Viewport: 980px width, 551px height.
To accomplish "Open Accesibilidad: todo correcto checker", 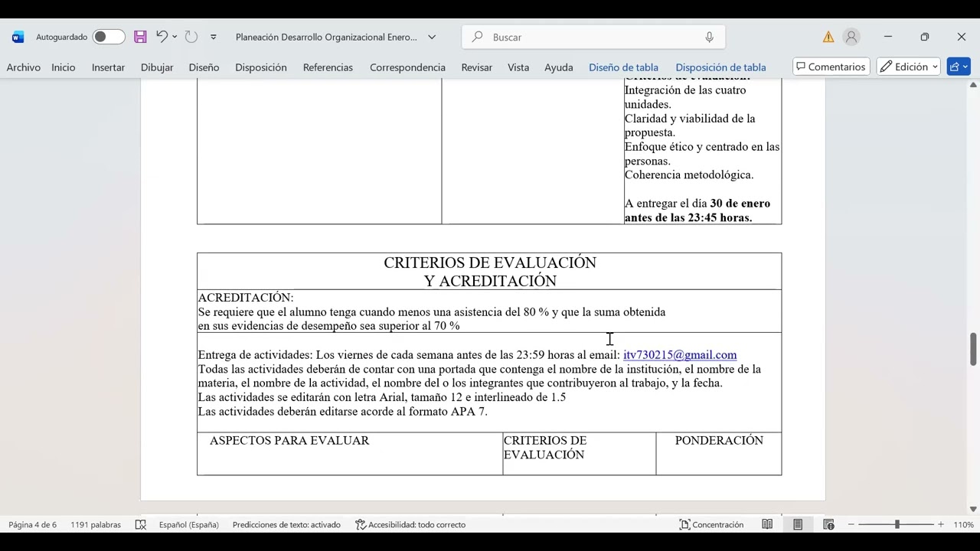I will 410,525.
